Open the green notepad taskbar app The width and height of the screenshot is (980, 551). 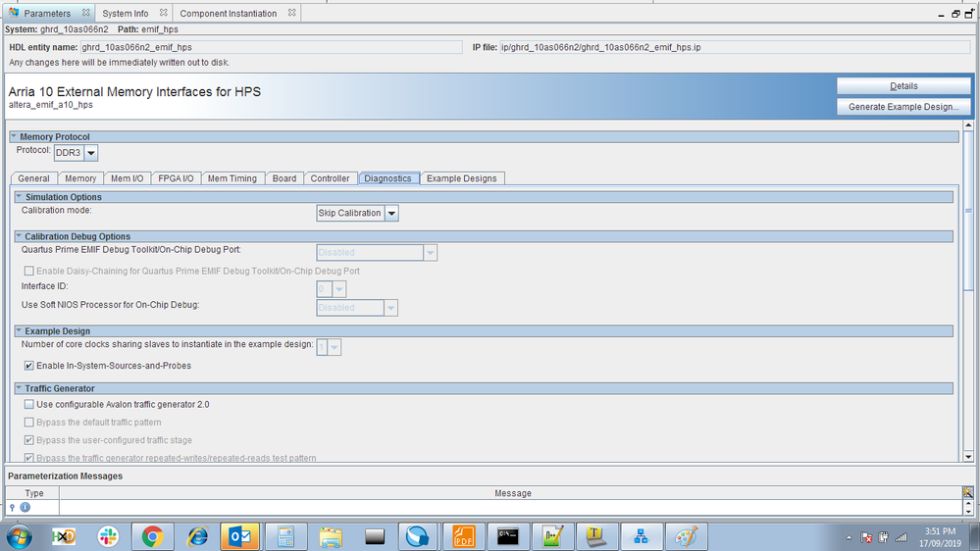[552, 536]
